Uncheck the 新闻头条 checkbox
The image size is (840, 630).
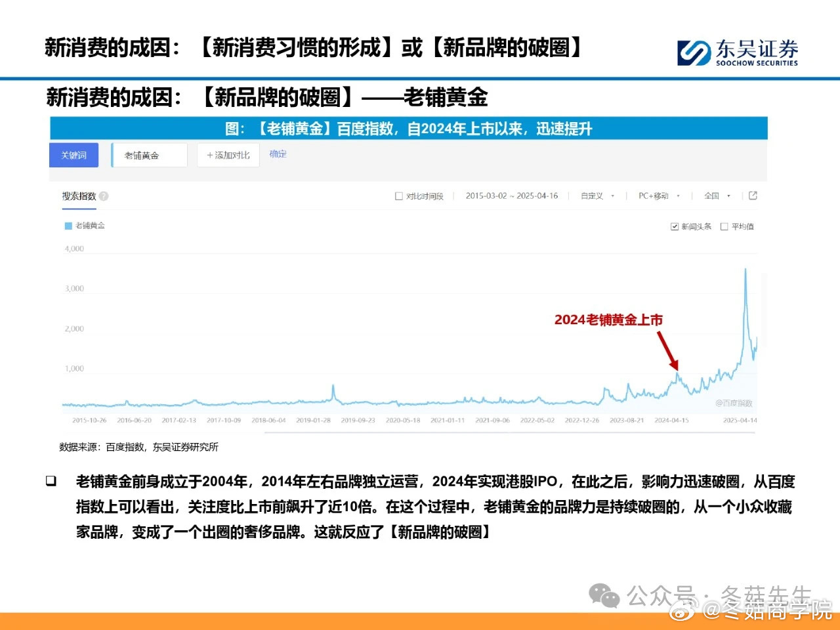[674, 226]
